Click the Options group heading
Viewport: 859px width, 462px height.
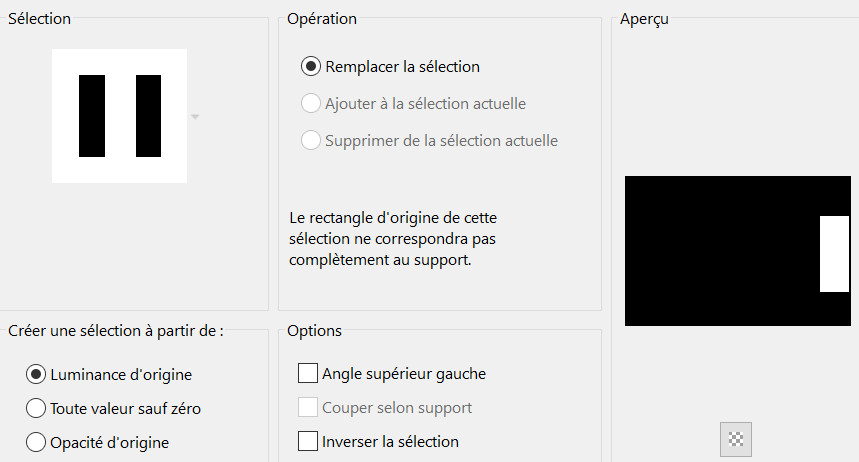[314, 331]
